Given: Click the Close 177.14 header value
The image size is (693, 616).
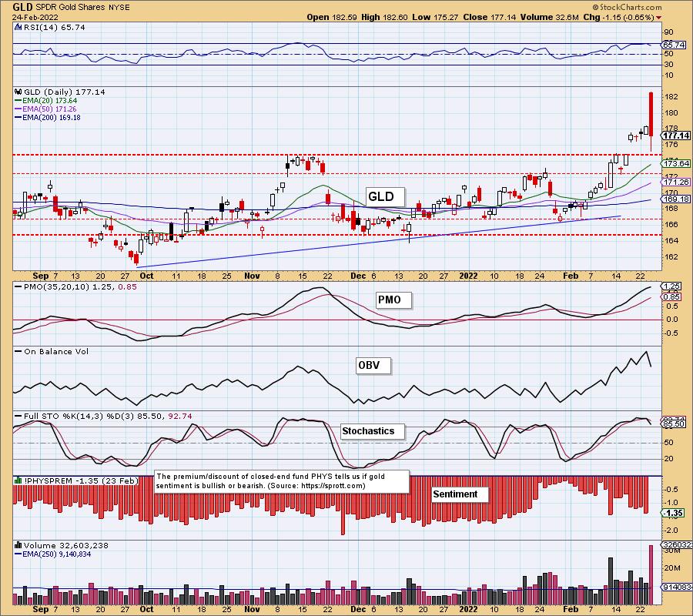Looking at the screenshot, I should 489,17.
